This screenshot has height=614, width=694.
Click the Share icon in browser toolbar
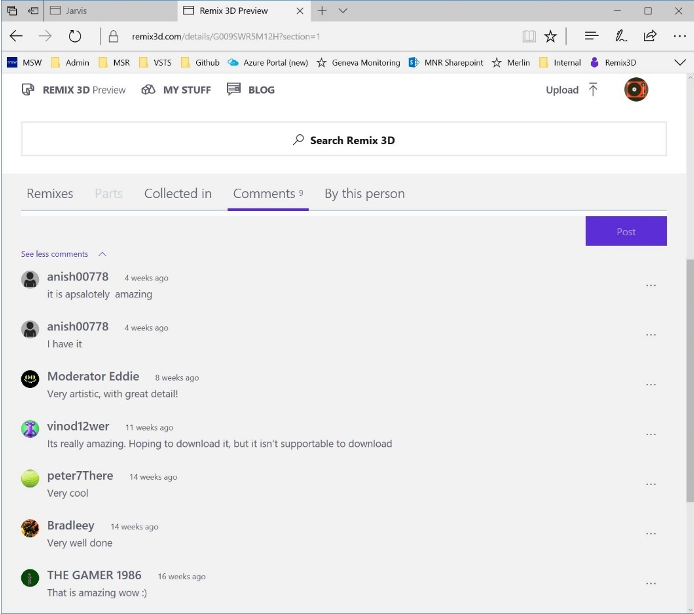coord(650,36)
